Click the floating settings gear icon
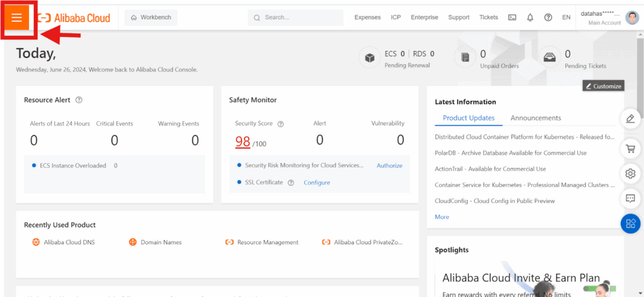The image size is (644, 297). [x=630, y=173]
